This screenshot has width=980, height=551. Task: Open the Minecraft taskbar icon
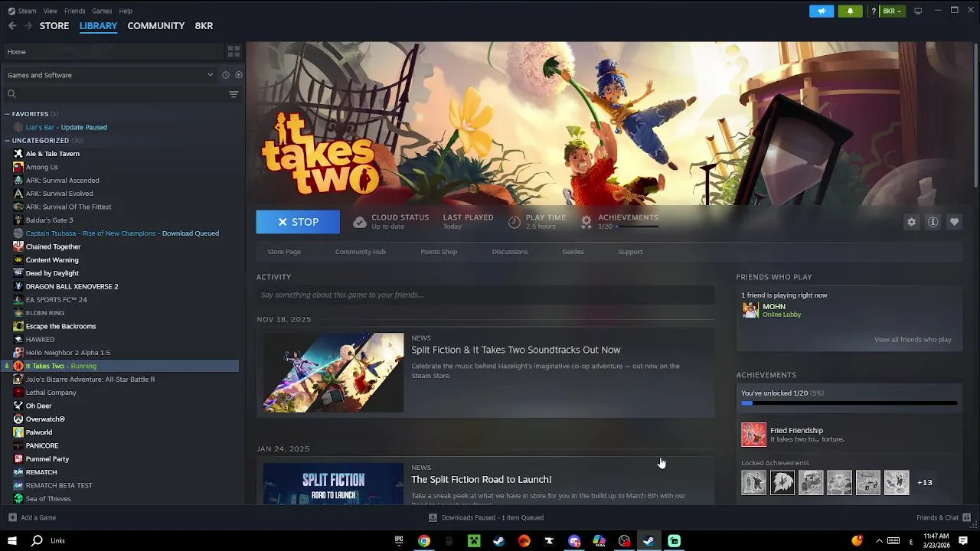pos(474,541)
